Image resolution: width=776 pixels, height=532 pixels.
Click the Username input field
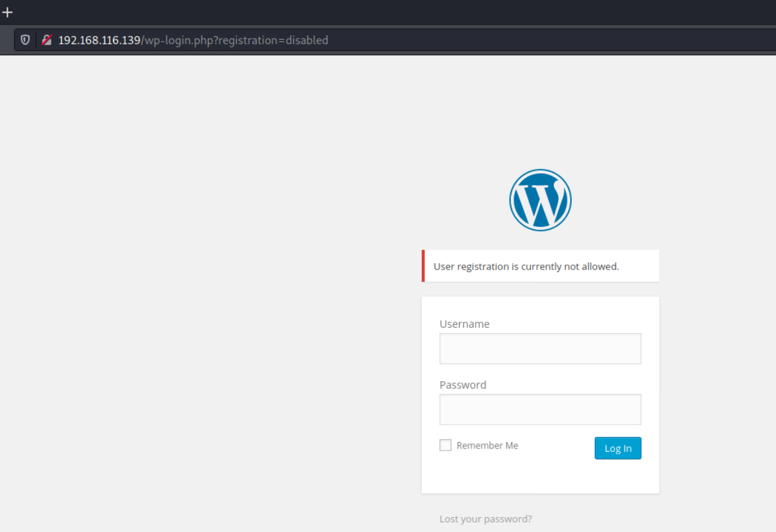tap(540, 348)
